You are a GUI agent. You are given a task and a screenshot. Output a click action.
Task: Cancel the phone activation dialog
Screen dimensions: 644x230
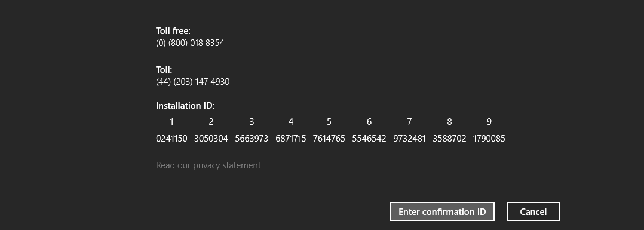pos(533,211)
